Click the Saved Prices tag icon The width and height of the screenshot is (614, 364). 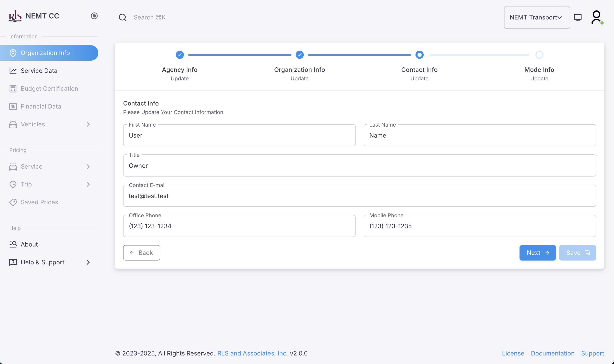[x=13, y=202]
